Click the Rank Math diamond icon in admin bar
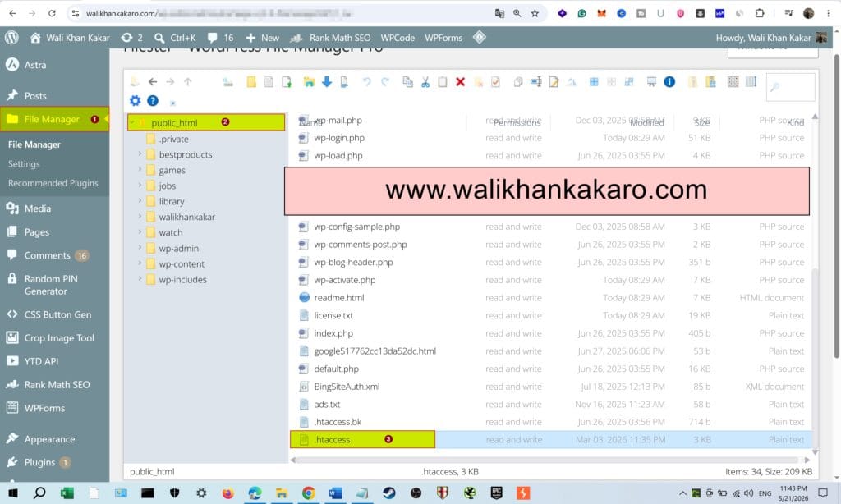841x504 pixels. pos(480,37)
